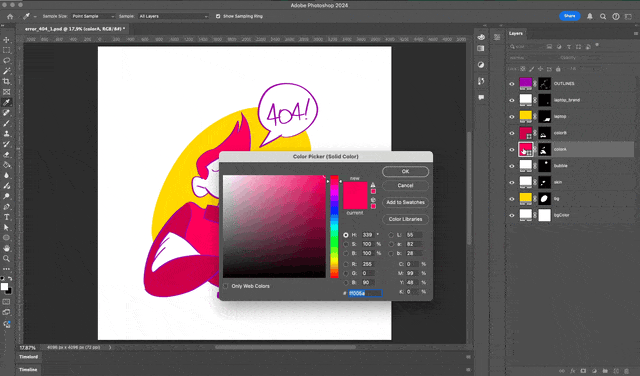Select the Zoom tool

(7, 258)
